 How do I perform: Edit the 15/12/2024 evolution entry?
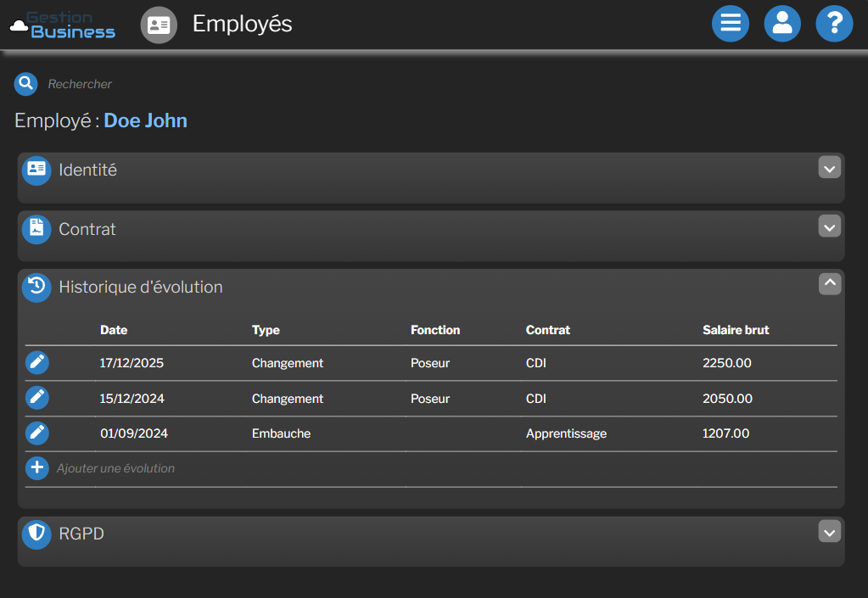[x=36, y=398]
